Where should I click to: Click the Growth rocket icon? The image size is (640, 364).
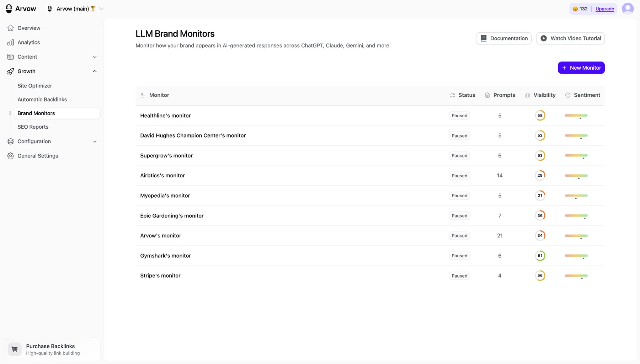[x=11, y=71]
